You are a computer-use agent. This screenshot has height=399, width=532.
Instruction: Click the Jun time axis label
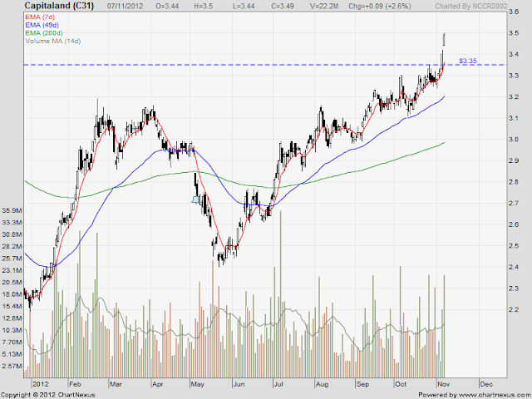[239, 384]
